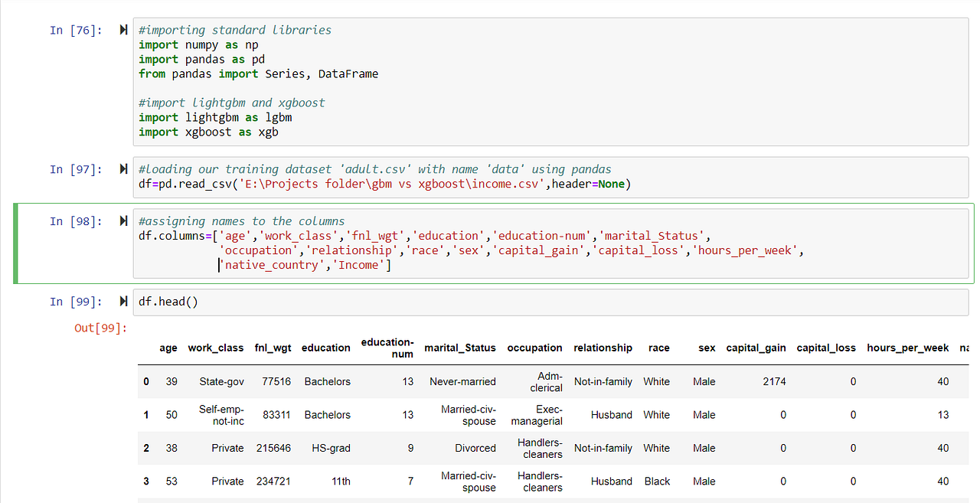Select the df.head() input cell
Viewport: 980px width, 503px height.
[550, 302]
